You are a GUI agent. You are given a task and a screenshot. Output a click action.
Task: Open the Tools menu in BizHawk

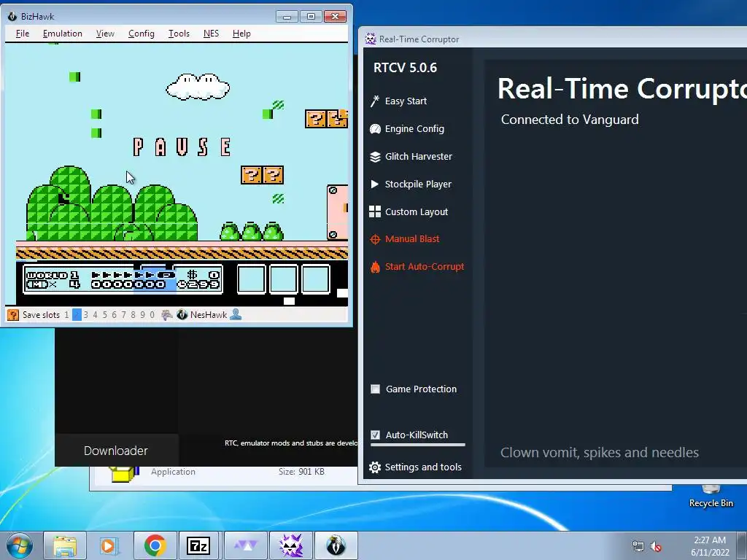(179, 34)
